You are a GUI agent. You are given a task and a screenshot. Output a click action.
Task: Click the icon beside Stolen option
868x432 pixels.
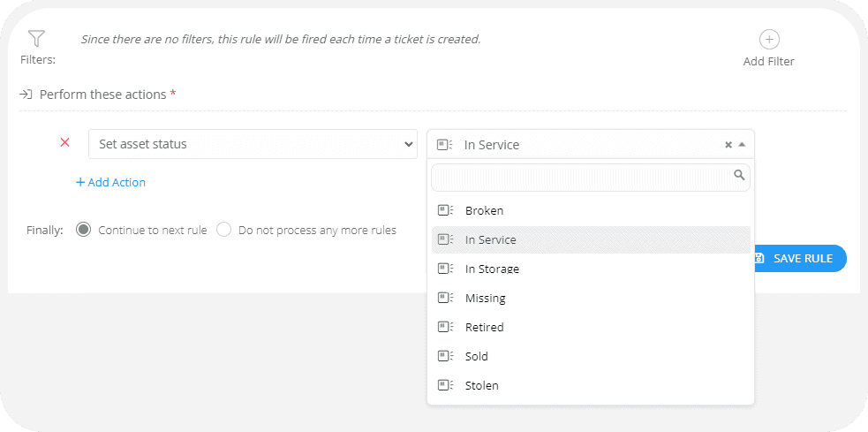coord(445,385)
